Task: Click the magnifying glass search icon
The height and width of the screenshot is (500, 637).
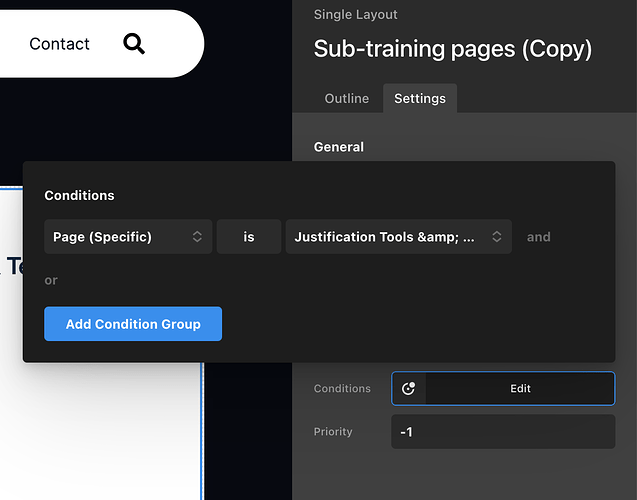Action: click(x=134, y=44)
